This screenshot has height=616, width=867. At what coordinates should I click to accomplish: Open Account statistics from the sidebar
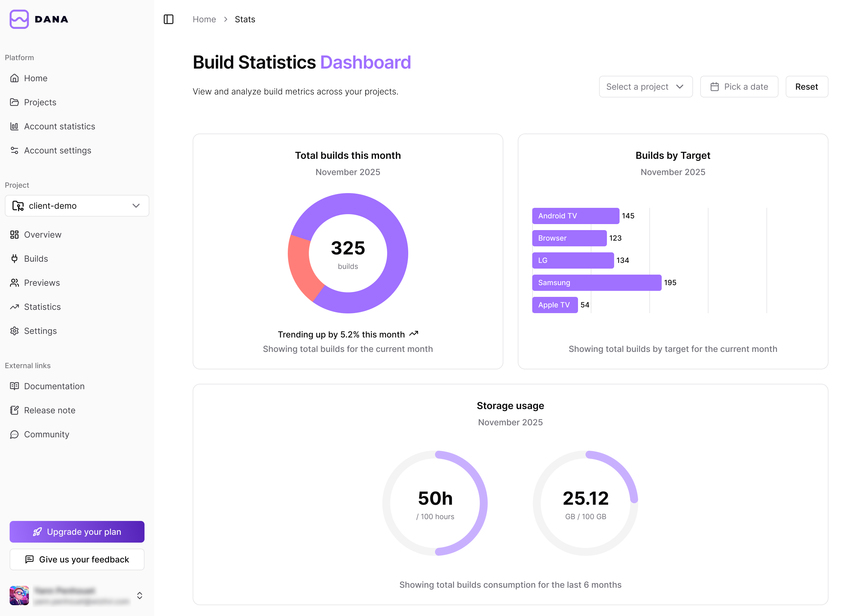point(59,126)
